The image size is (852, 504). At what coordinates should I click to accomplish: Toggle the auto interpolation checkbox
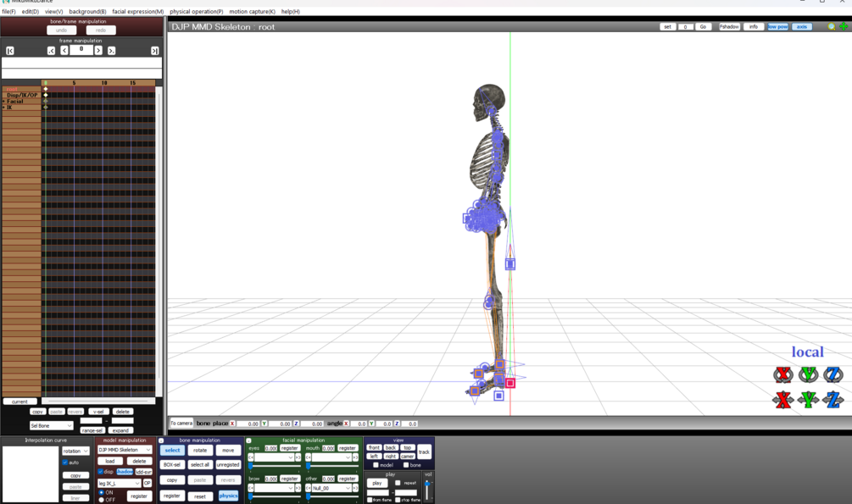(x=65, y=462)
